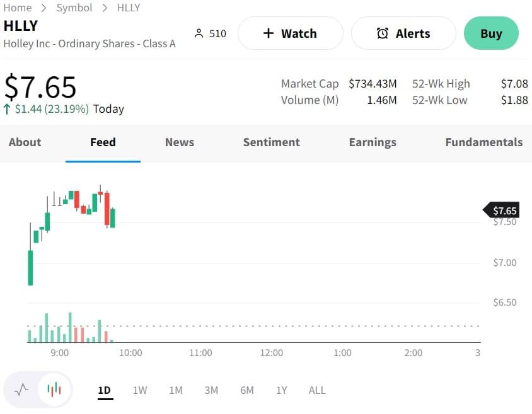Select candlestick chart view icon
The height and width of the screenshot is (414, 532).
55,389
